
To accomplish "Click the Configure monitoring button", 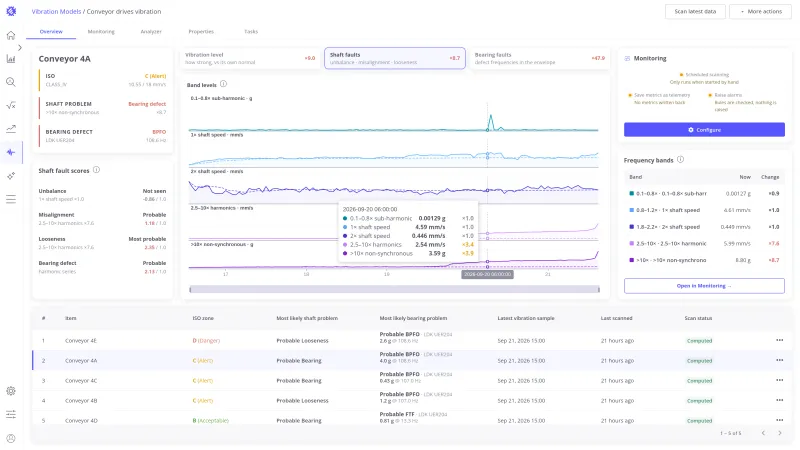I will (x=704, y=130).
